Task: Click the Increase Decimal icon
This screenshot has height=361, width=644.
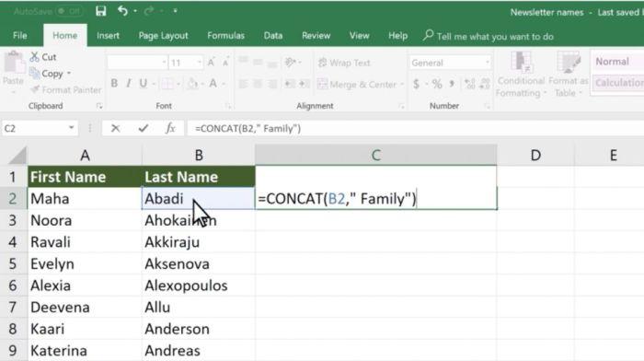Action: (470, 84)
